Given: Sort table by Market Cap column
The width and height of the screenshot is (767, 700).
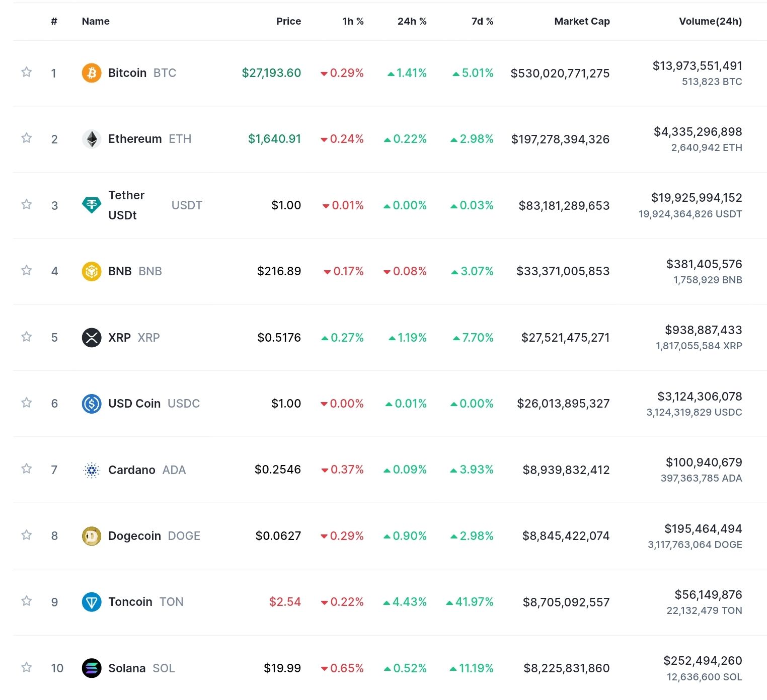Looking at the screenshot, I should (x=582, y=21).
